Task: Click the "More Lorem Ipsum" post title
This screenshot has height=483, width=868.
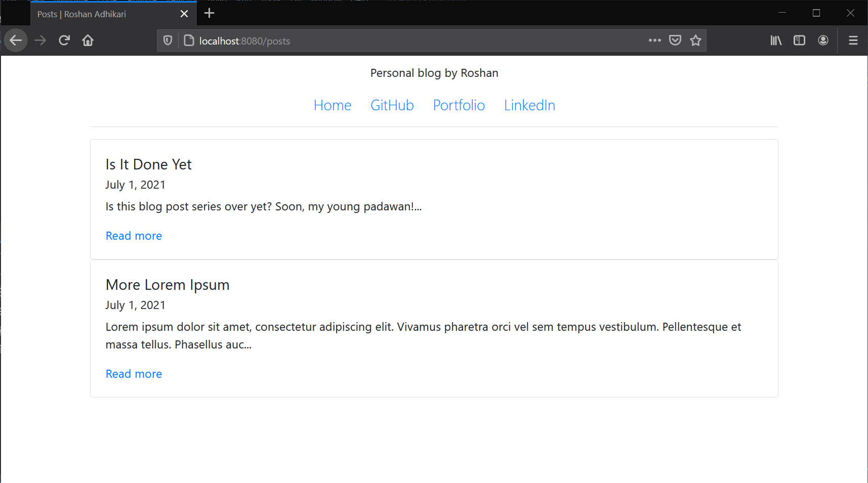Action: click(168, 285)
